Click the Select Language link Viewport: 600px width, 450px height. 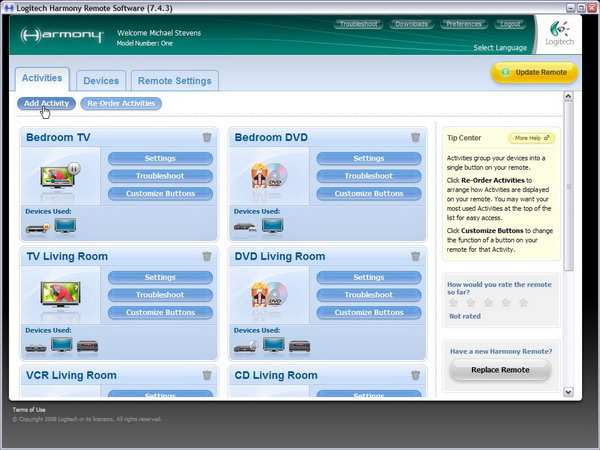coord(500,48)
